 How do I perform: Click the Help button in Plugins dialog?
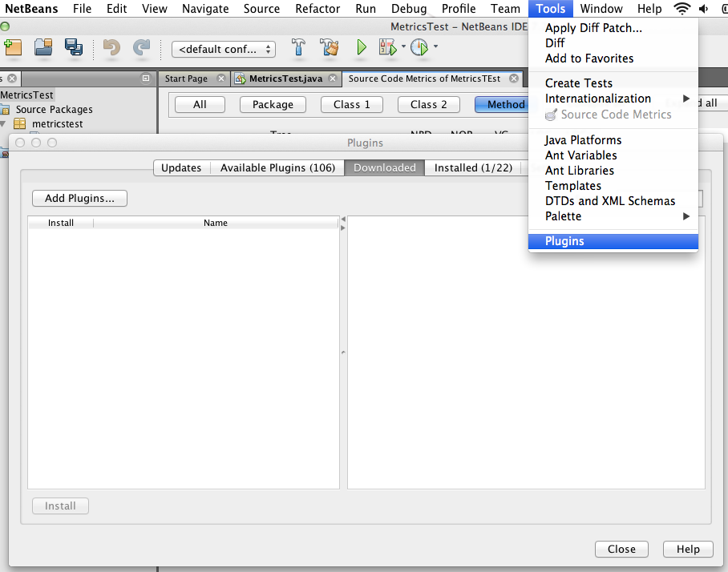pyautogui.click(x=688, y=549)
